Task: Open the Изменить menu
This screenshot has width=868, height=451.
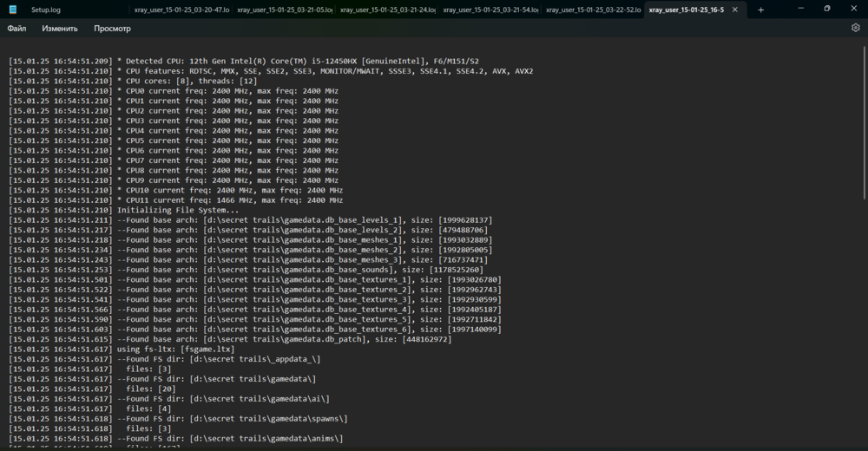Action: (x=60, y=29)
